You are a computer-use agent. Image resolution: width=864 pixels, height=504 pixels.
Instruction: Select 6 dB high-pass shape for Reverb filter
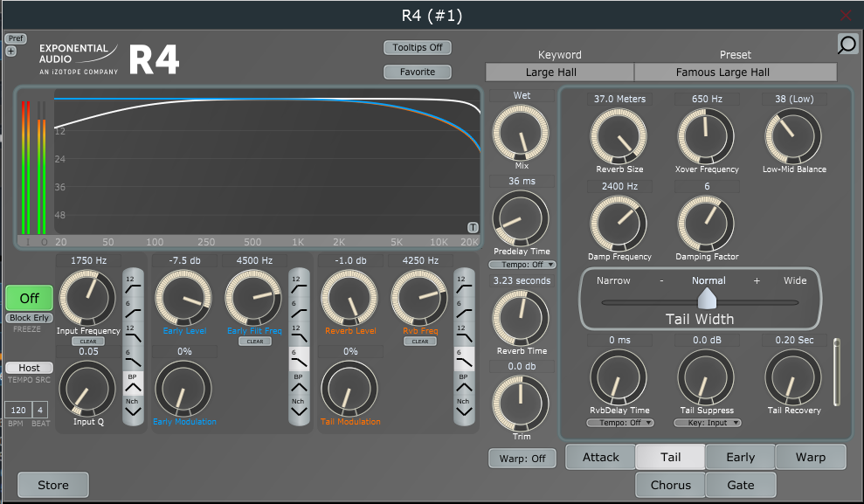tap(463, 308)
